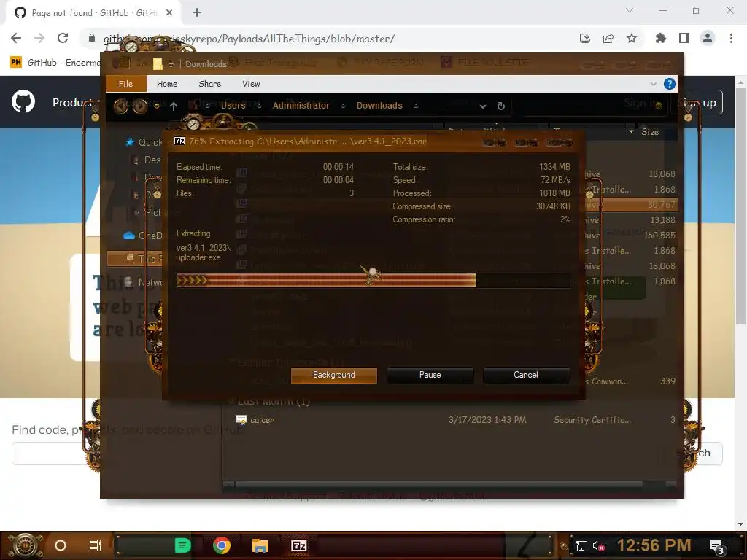Open the Windows Start button
The height and width of the screenshot is (560, 747).
pos(26,545)
